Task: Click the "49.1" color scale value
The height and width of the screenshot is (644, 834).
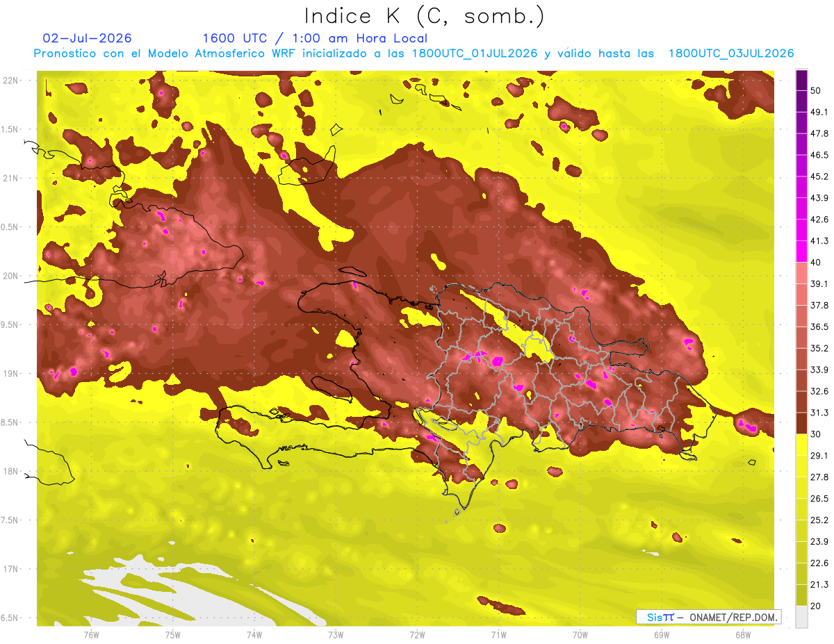Action: pos(819,112)
